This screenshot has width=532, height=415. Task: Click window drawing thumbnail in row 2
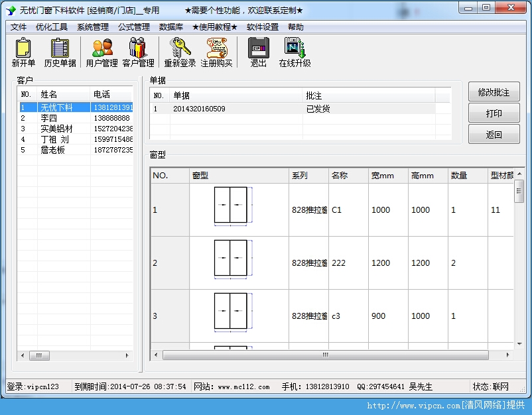point(233,259)
